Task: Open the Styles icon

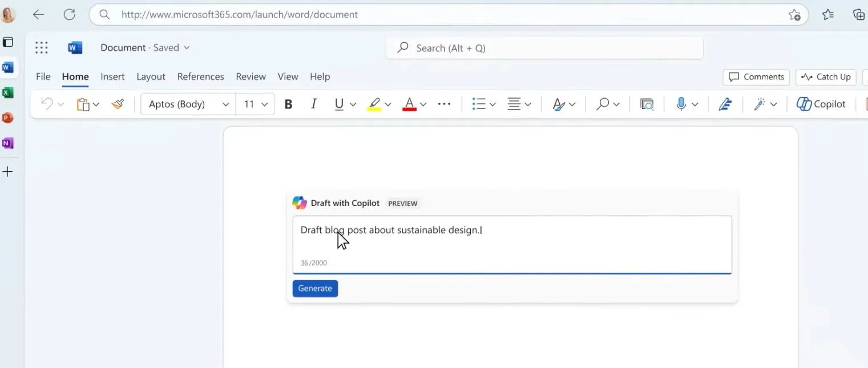Action: click(x=559, y=104)
